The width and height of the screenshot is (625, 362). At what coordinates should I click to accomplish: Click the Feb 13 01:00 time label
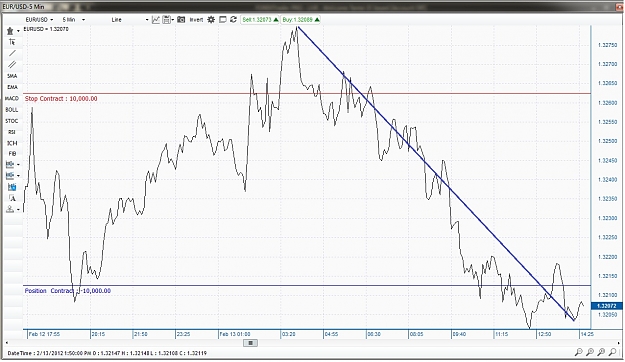235,334
